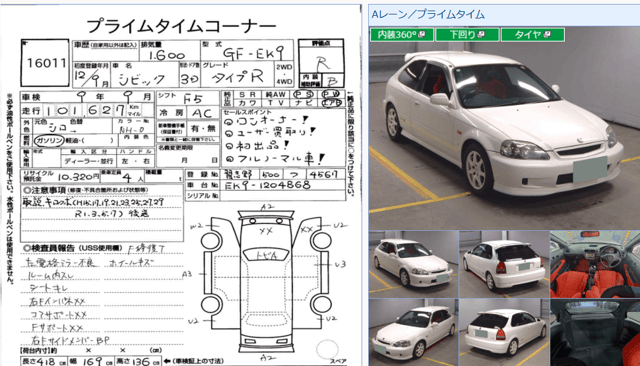Open the 下回り underbody photos
Viewport: 640px width, 366px height.
(x=467, y=35)
